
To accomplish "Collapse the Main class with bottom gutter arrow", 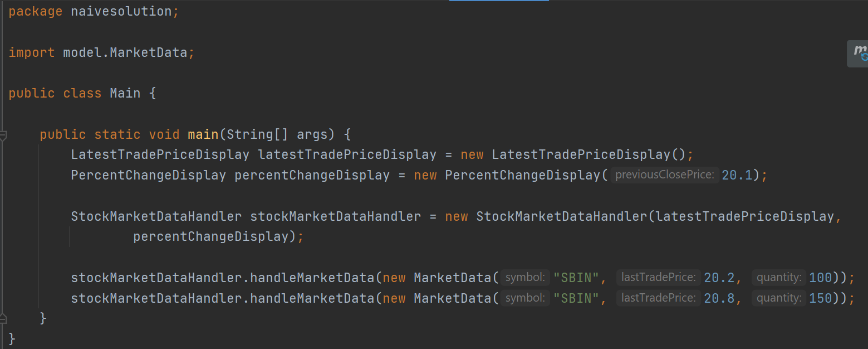I will [x=3, y=319].
